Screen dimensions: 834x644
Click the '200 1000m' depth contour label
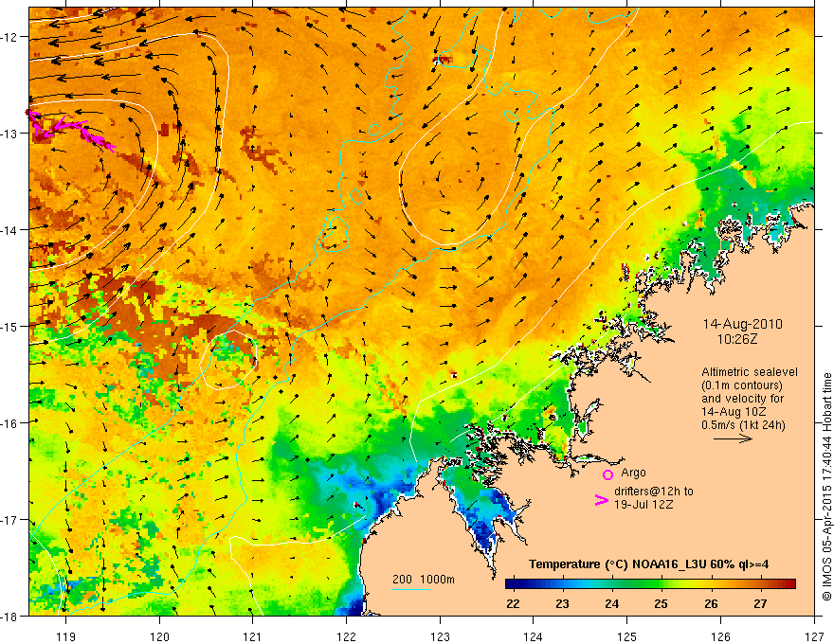tap(424, 580)
